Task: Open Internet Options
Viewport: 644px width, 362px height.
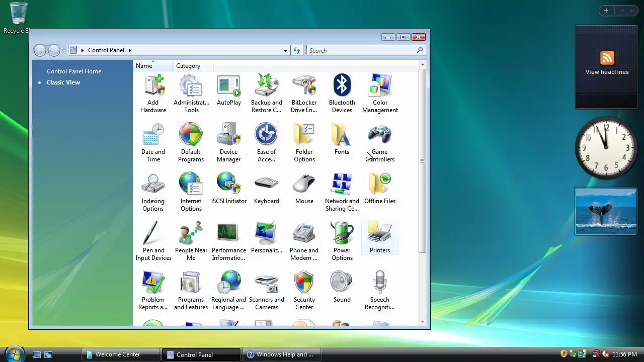Action: pyautogui.click(x=191, y=192)
